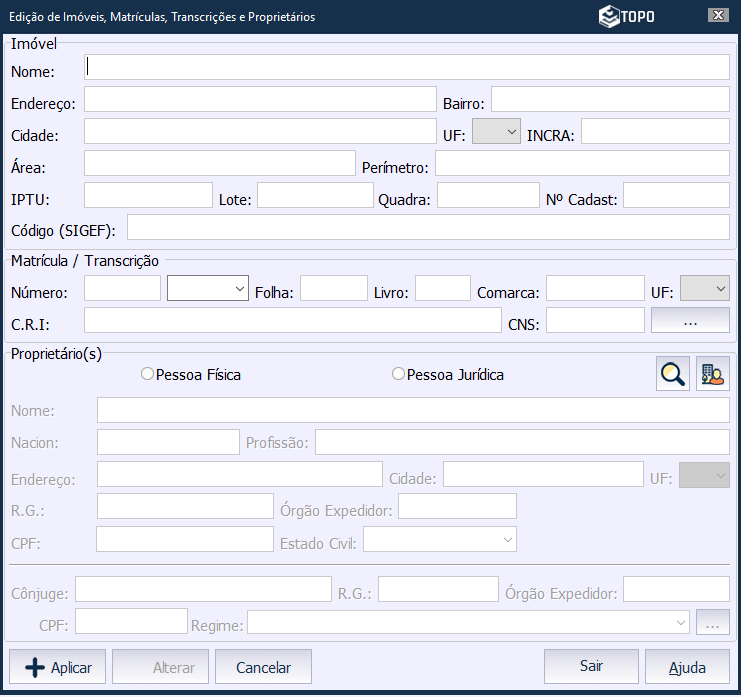Click the INCRA input field
The image size is (741, 697).
(x=655, y=132)
